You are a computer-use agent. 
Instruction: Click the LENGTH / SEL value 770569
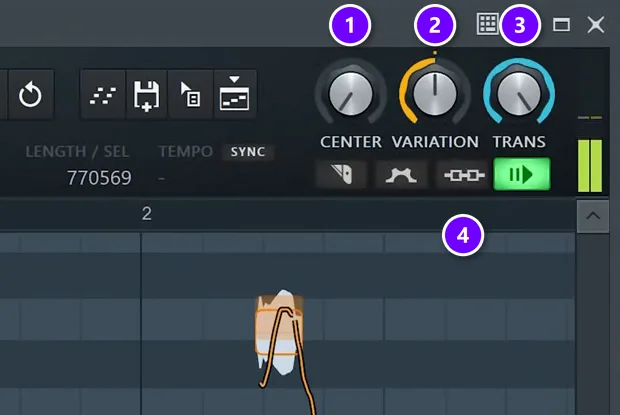99,178
